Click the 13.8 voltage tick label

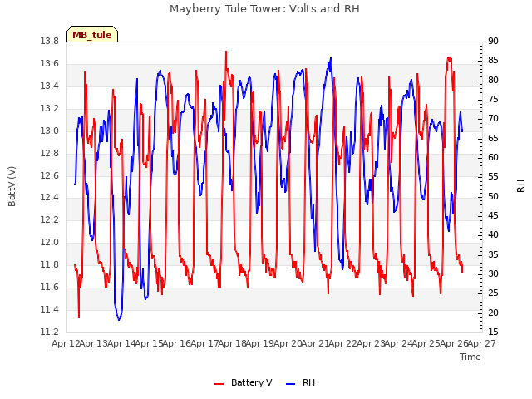point(49,42)
